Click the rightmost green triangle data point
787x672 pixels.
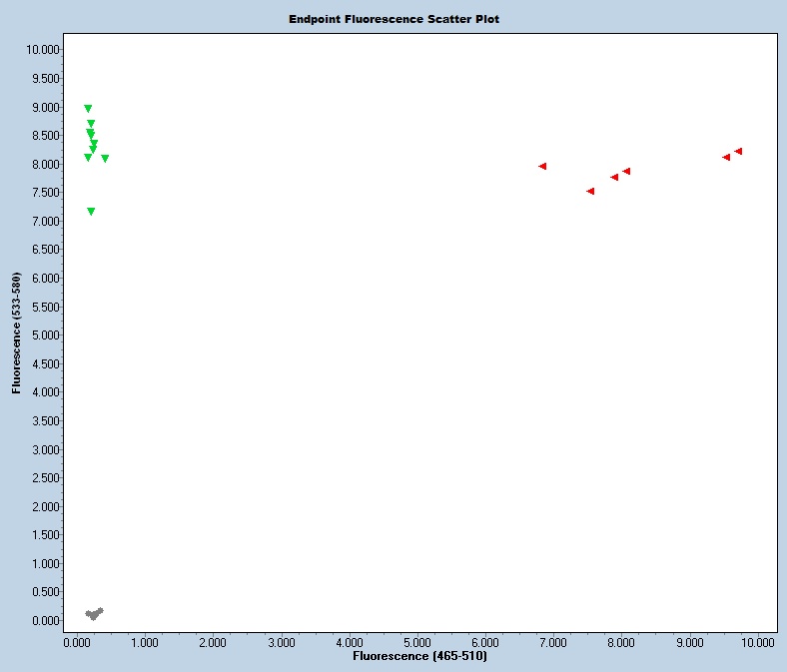tap(105, 159)
